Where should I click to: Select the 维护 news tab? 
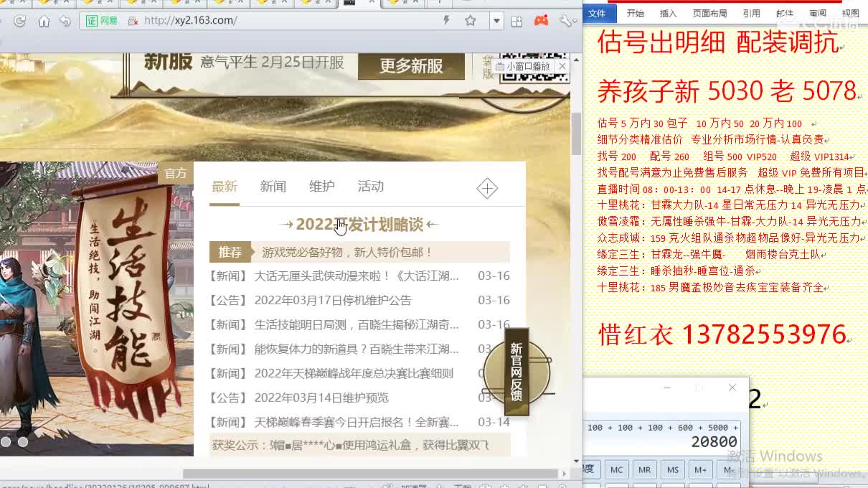tap(321, 187)
